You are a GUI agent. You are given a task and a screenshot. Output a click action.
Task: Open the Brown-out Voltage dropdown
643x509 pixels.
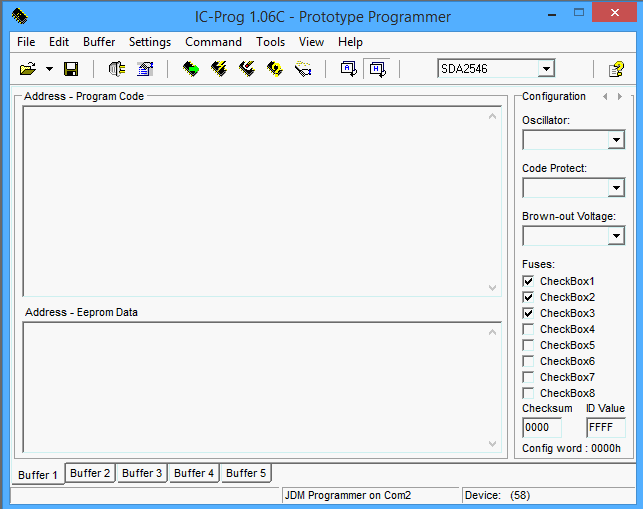(616, 236)
